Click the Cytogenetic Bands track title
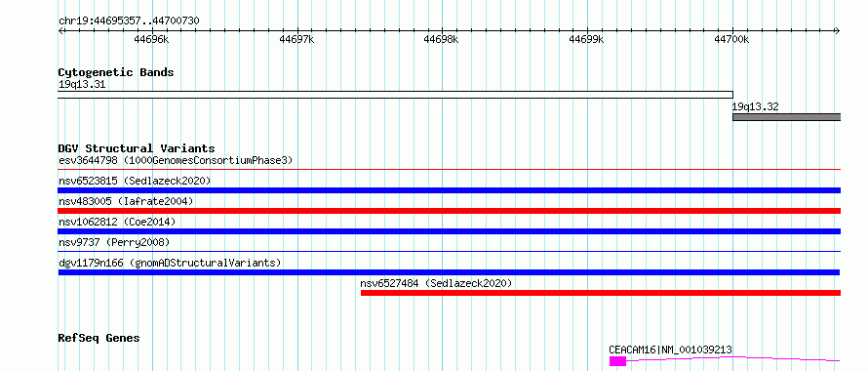The height and width of the screenshot is (371, 868). 116,72
